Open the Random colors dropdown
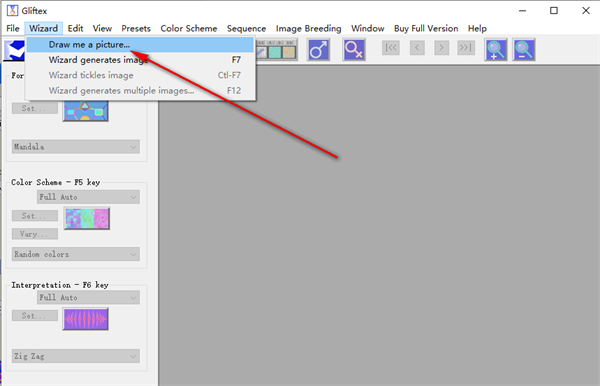This screenshot has width=600, height=386. pos(76,254)
